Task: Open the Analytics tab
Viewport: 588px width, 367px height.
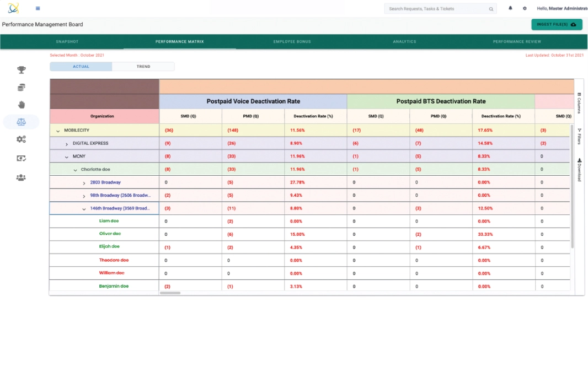Action: (404, 42)
